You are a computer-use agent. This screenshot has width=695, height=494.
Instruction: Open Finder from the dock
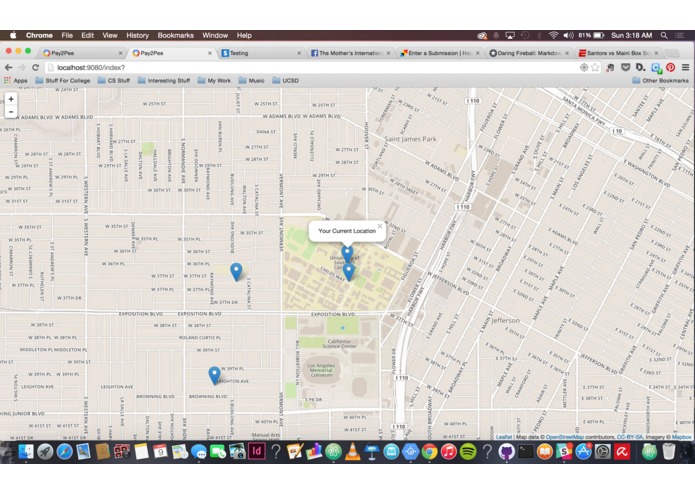point(26,452)
